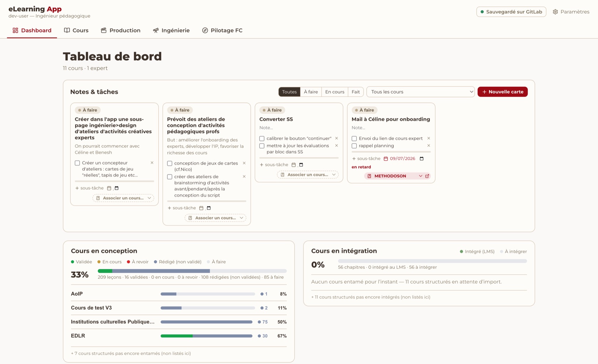Click the calendar icon on the Créer dans l'app card
Screen dimensions: 598x364
pyautogui.click(x=109, y=188)
